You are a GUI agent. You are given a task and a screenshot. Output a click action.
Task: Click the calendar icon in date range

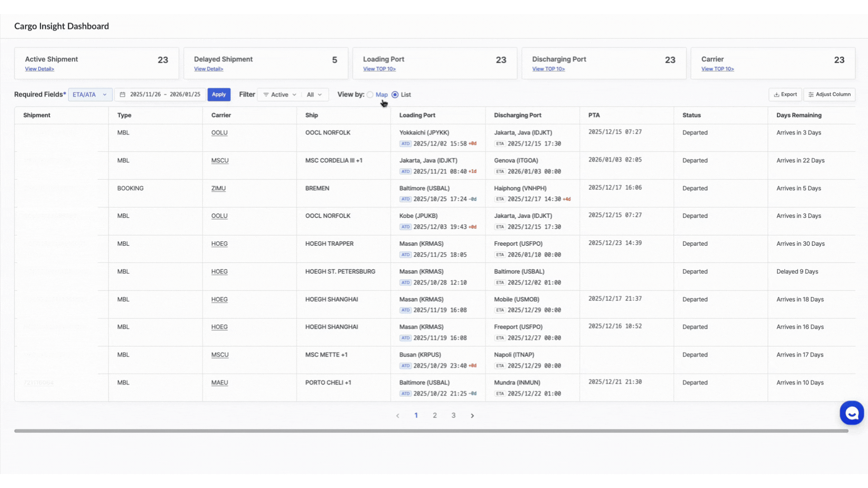pyautogui.click(x=123, y=94)
